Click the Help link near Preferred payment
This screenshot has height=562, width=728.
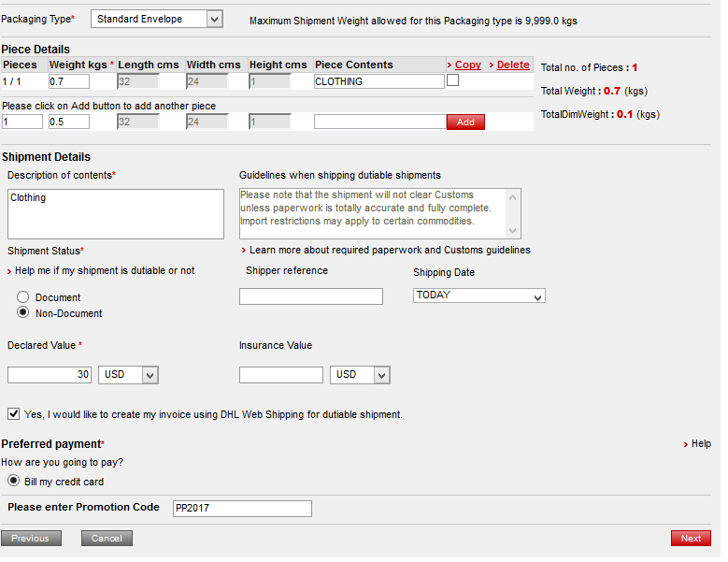pyautogui.click(x=700, y=443)
